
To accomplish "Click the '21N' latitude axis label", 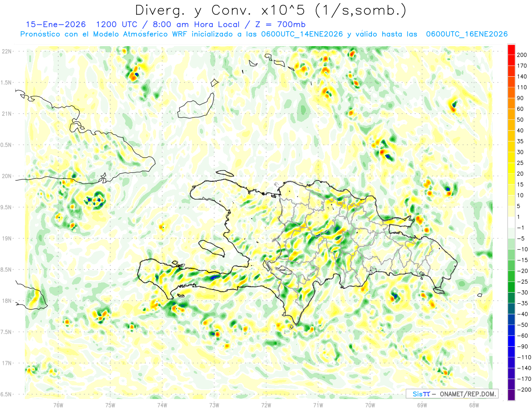I will pyautogui.click(x=7, y=114).
